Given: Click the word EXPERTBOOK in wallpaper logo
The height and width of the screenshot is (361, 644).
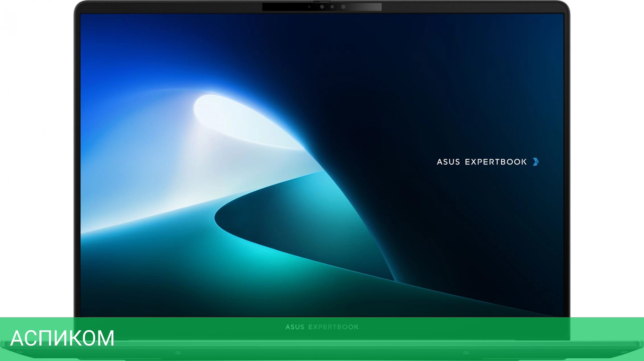Looking at the screenshot, I should click(496, 162).
